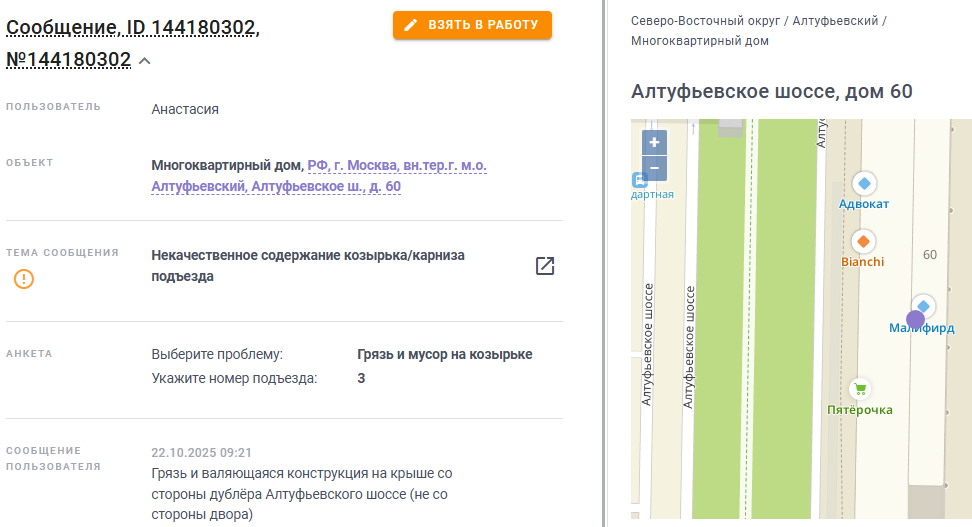Open message ID 144180302 title link
Viewport: 972px width, 527px height.
click(x=133, y=43)
